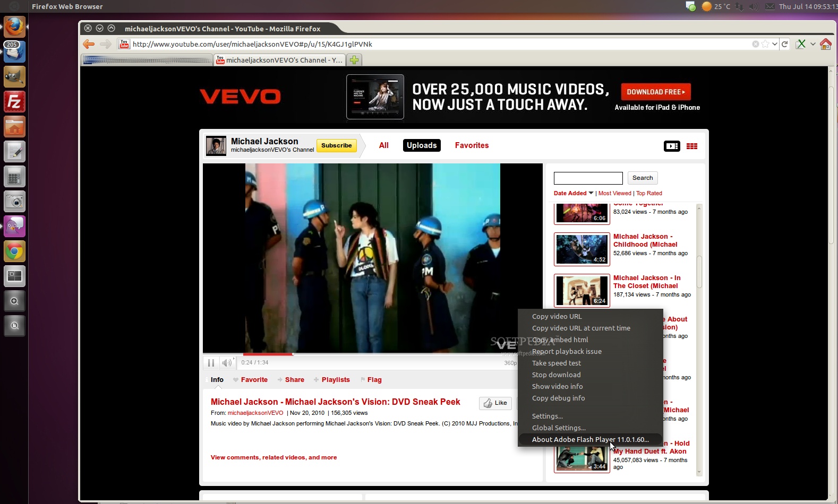Viewport: 838px width, 504px height.
Task: Expand the video quality 360p selector
Action: (510, 363)
